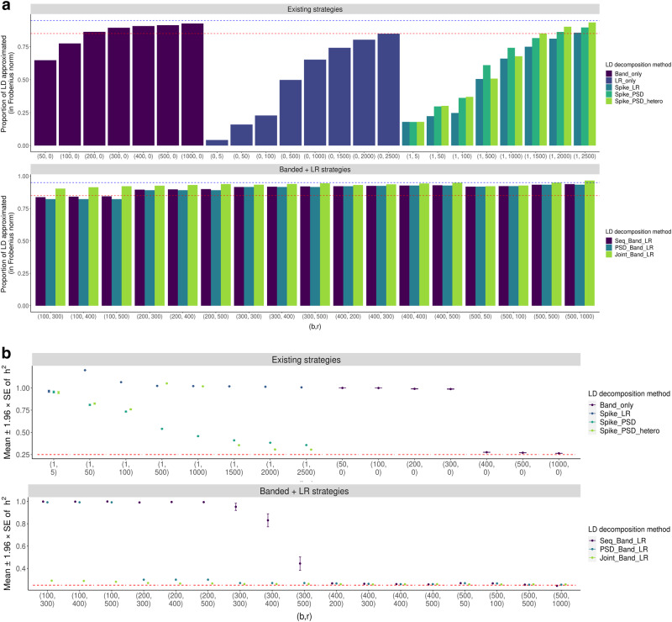Click the LR_only legend swatch in panel a
The width and height of the screenshot is (672, 622).
point(610,81)
